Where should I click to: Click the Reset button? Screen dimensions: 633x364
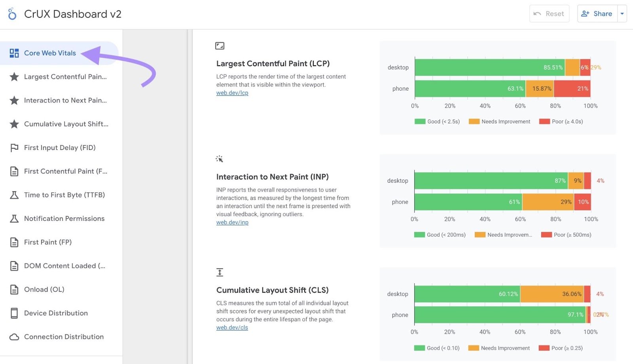click(x=549, y=13)
